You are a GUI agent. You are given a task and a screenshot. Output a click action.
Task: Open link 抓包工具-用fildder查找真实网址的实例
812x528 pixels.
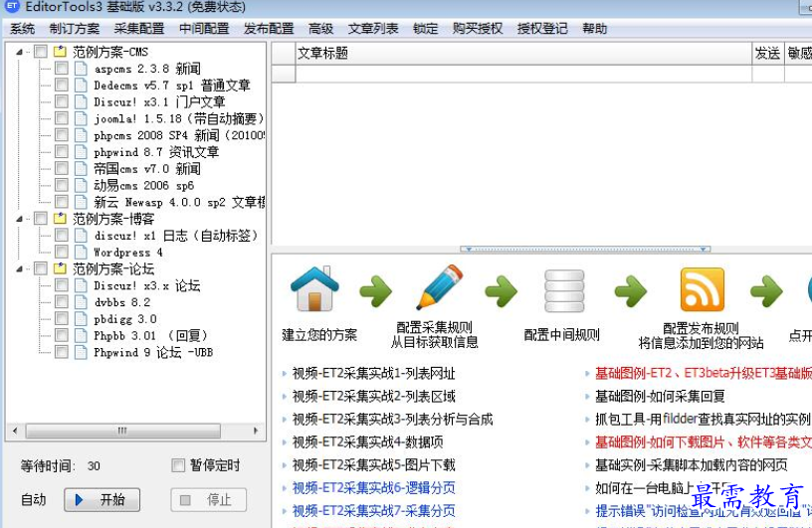[703, 419]
